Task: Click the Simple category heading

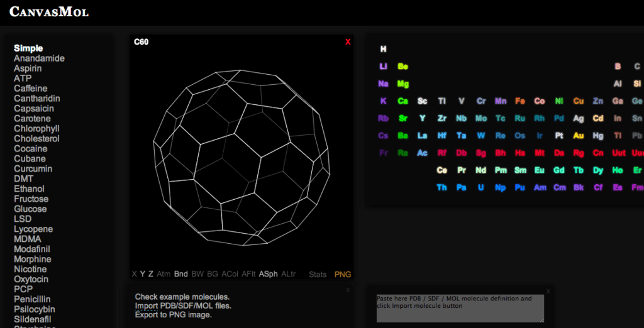Action: pos(28,48)
